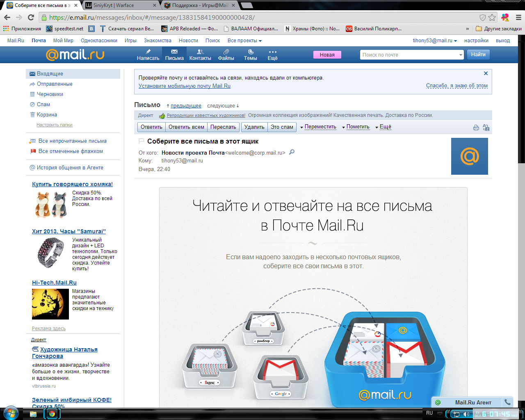Click the Ответить button
525x420 pixels.
(151, 127)
